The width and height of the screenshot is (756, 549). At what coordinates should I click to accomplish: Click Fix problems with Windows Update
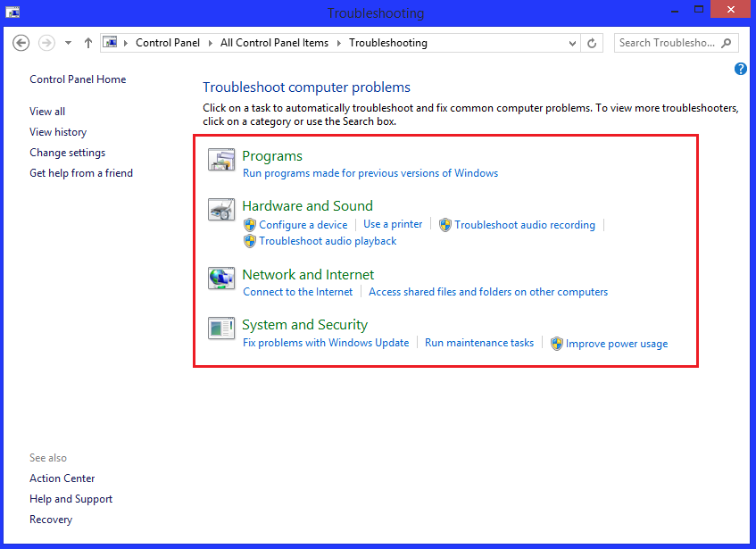tap(327, 343)
